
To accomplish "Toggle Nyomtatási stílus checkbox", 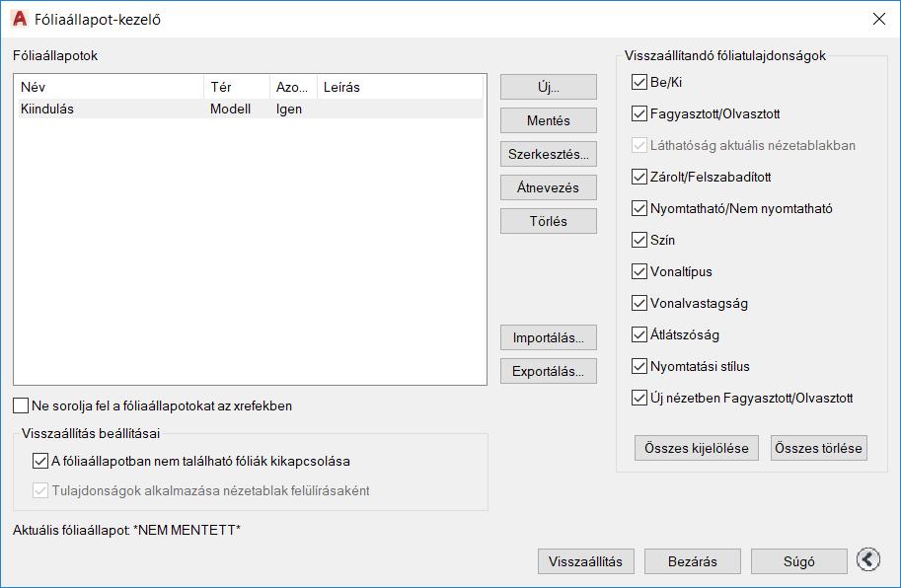I will point(638,366).
